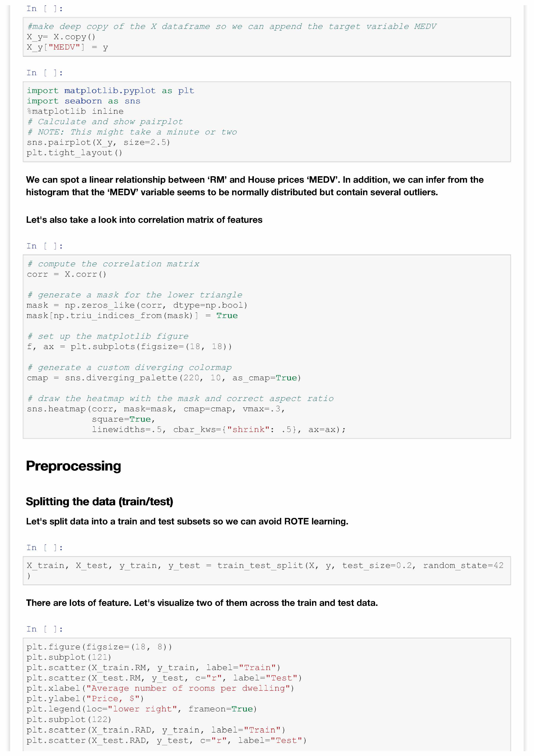
Task: Place cursor on the sns.pairplot line
Action: [98, 142]
